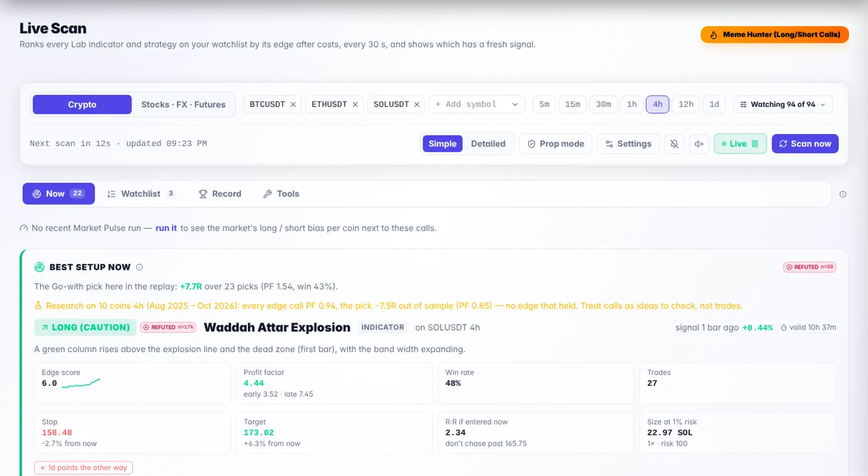Click the LONG (CAUTION) signal badge
This screenshot has height=476, width=868.
pyautogui.click(x=85, y=327)
